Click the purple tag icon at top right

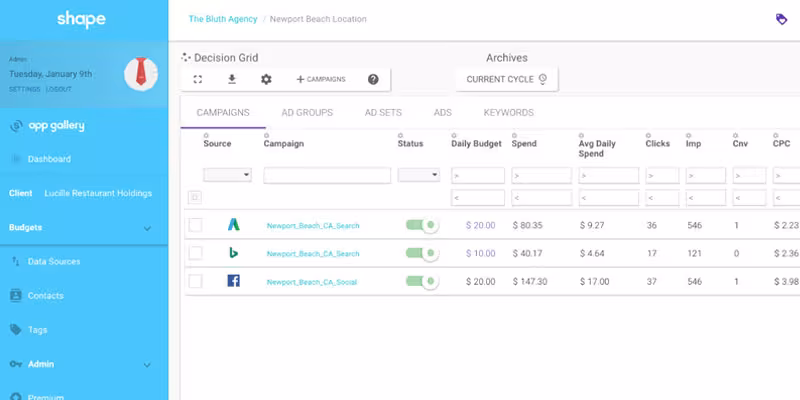coord(781,19)
